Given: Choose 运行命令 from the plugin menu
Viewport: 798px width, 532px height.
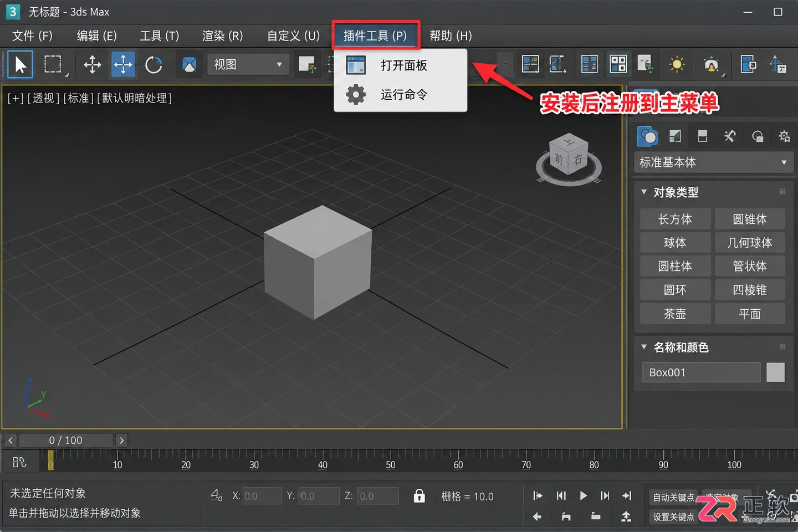Looking at the screenshot, I should [401, 95].
